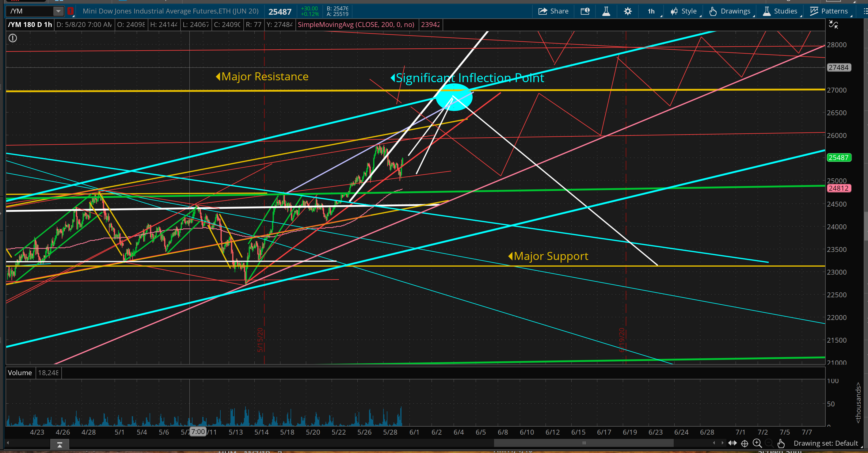
Task: Open chart settings gear icon
Action: (x=627, y=11)
